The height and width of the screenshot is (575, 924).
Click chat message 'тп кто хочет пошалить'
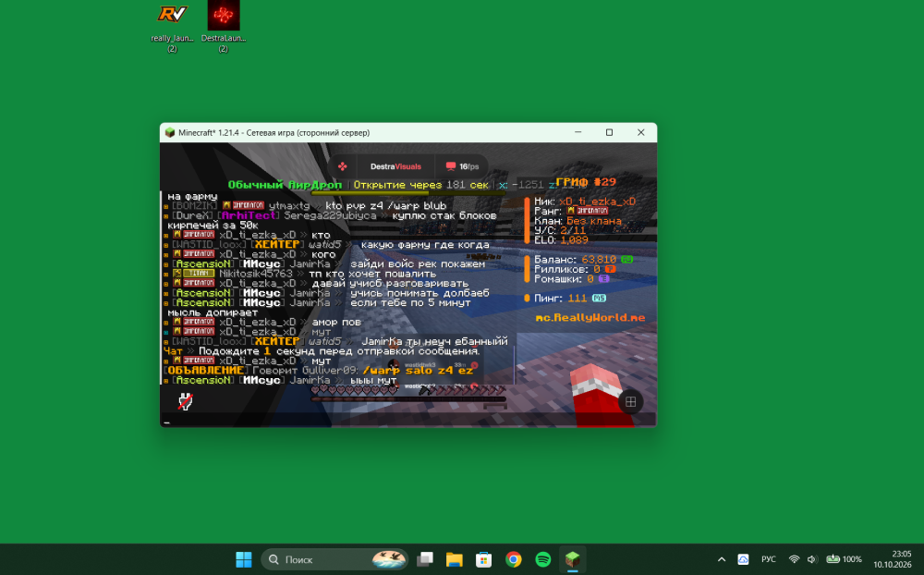[x=372, y=274]
